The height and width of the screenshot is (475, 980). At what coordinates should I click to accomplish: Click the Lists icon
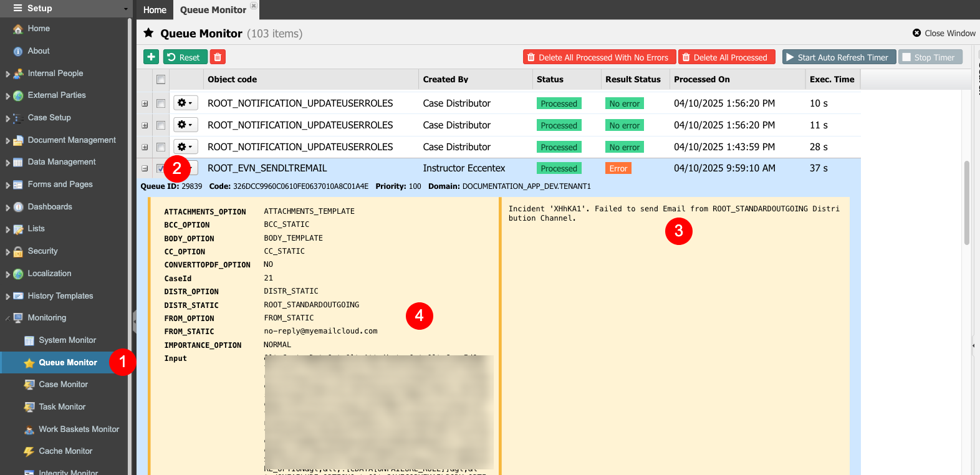[x=18, y=229]
